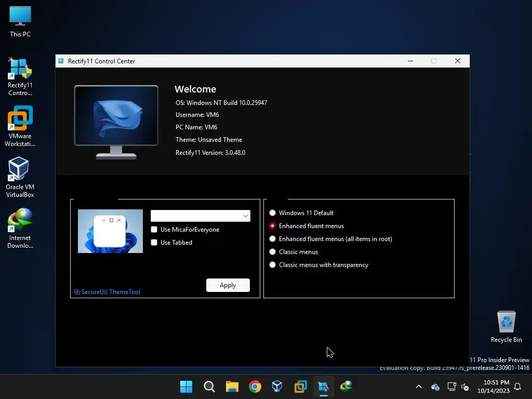Open network status tray icon
Viewport: 532px width, 399px height.
tap(451, 387)
